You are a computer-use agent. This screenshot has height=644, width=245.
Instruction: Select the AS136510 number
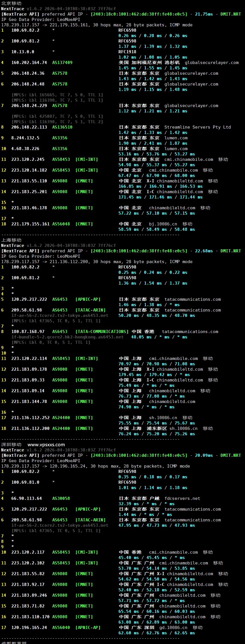[62, 127]
